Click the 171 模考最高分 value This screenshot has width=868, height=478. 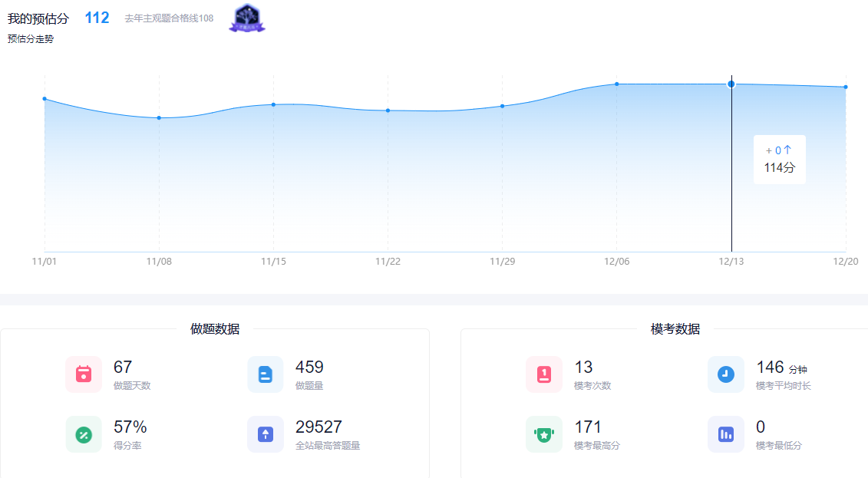(x=587, y=427)
